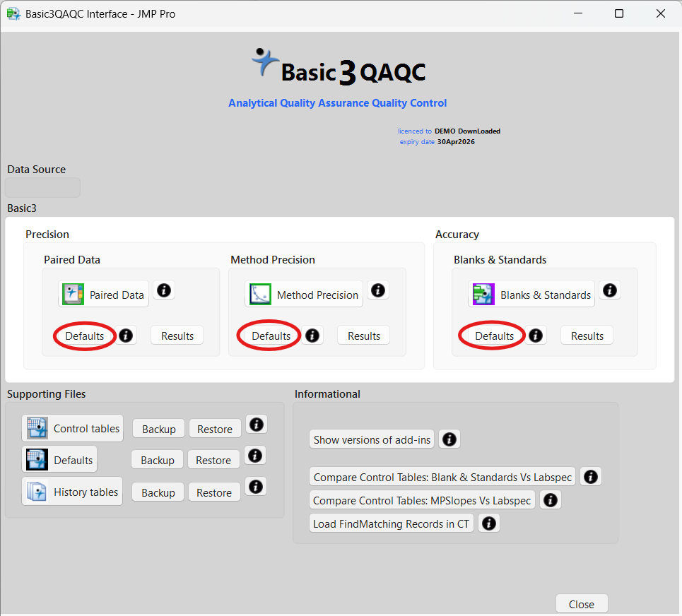Compare Control Tables: MPSlopes Vs Labspec
The image size is (682, 616).
tap(421, 500)
